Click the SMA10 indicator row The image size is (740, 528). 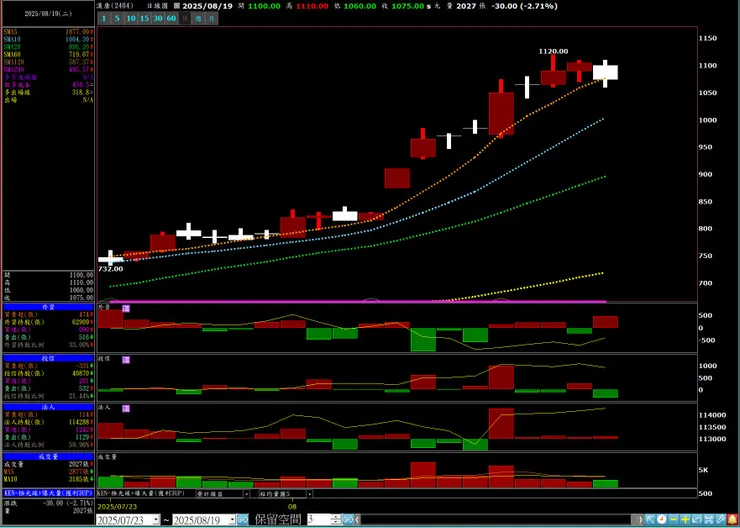coord(48,39)
